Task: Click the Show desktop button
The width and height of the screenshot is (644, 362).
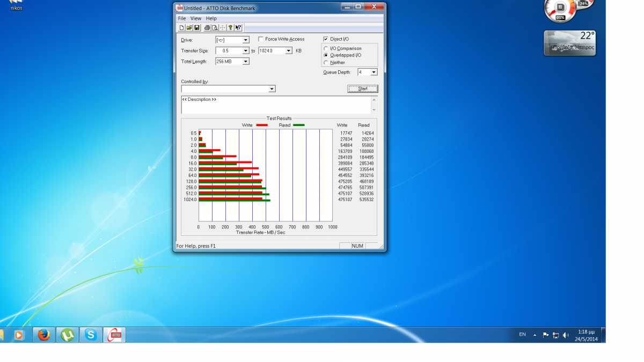Action: pyautogui.click(x=603, y=335)
